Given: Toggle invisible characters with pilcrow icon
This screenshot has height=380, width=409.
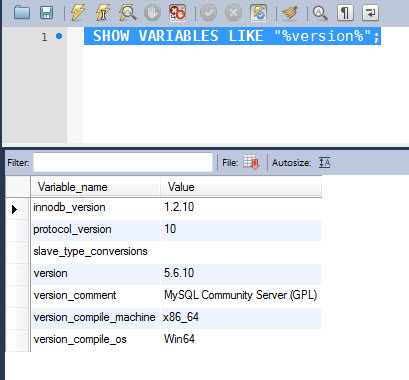Looking at the screenshot, I should (345, 13).
